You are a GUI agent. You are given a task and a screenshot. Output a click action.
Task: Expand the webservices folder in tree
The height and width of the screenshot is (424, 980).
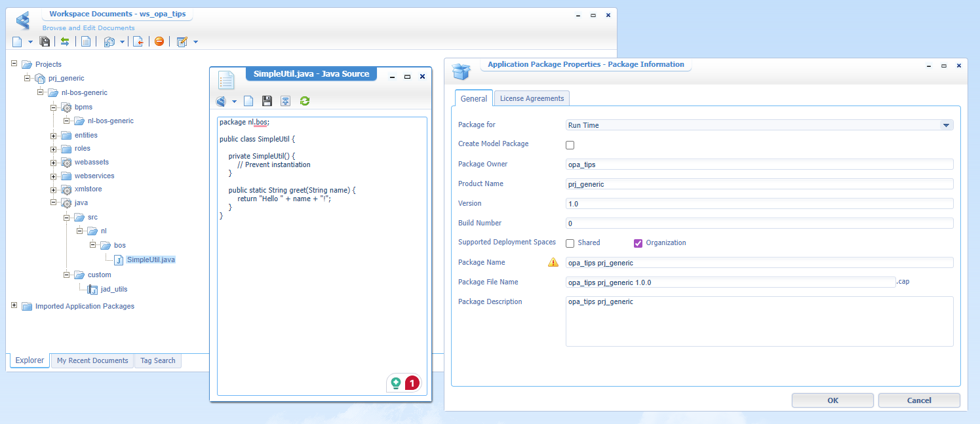[x=54, y=176]
